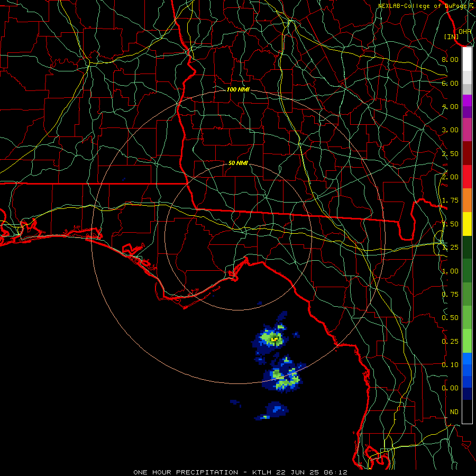Click the 6.00 legend value
The image size is (476, 476).
click(x=450, y=83)
